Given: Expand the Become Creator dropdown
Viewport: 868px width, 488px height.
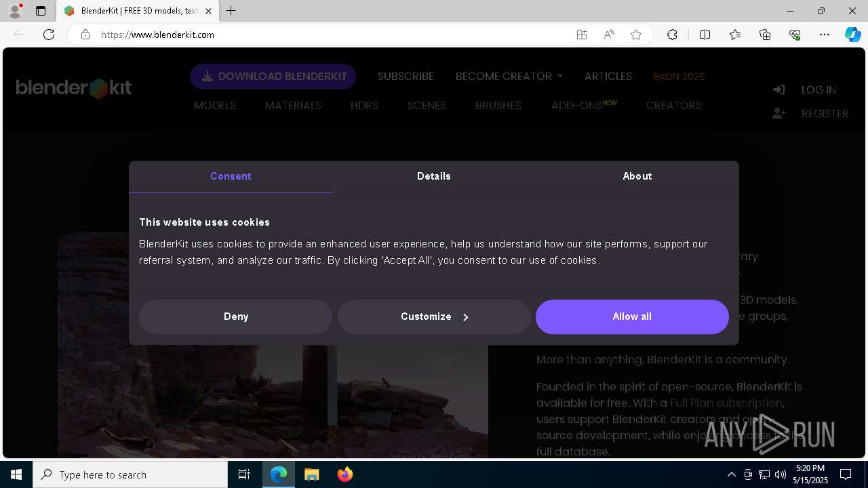Looking at the screenshot, I should 509,76.
